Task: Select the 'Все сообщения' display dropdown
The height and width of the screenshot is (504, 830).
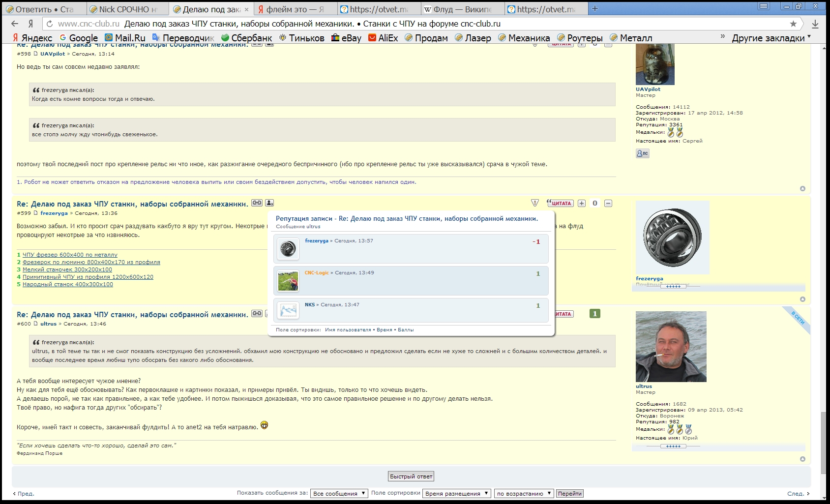Action: point(339,493)
